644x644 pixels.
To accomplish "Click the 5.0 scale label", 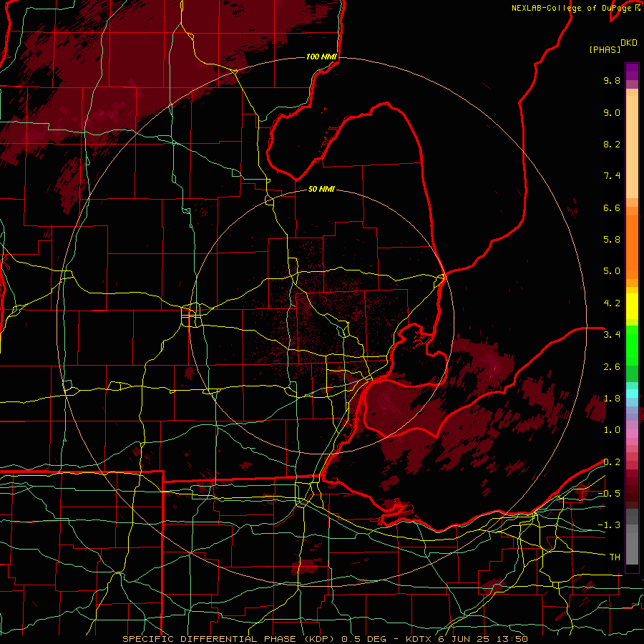I will coord(612,271).
